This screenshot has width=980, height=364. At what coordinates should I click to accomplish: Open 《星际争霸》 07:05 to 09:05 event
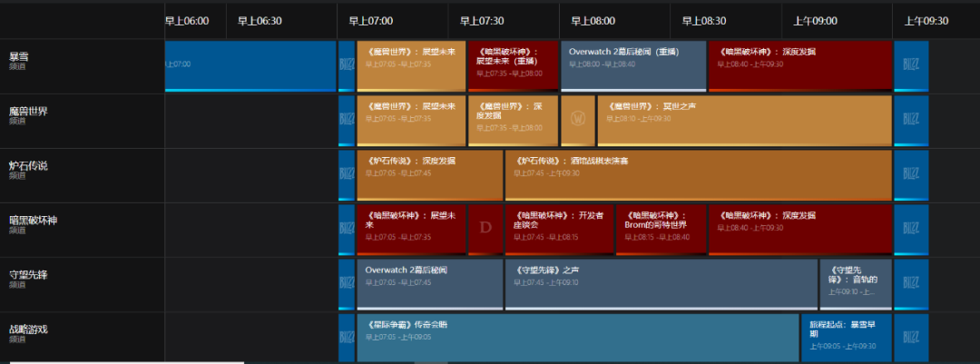(577, 338)
